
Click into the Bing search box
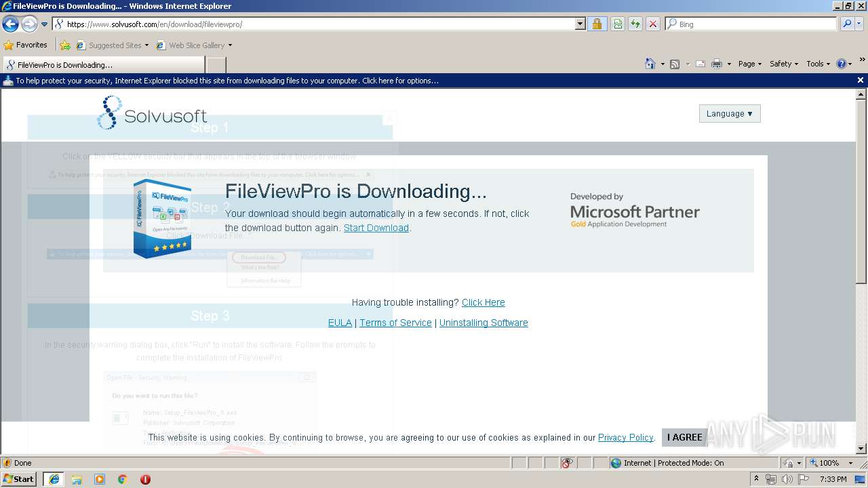[x=751, y=24]
